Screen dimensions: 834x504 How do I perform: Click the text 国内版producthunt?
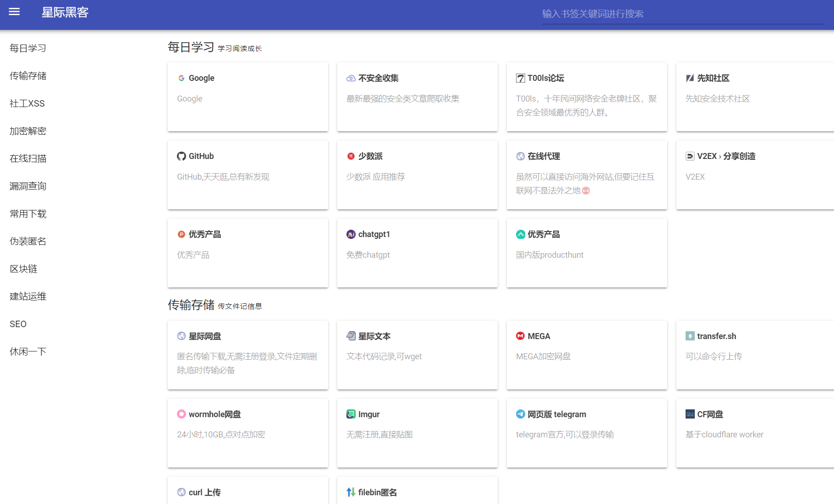click(550, 255)
